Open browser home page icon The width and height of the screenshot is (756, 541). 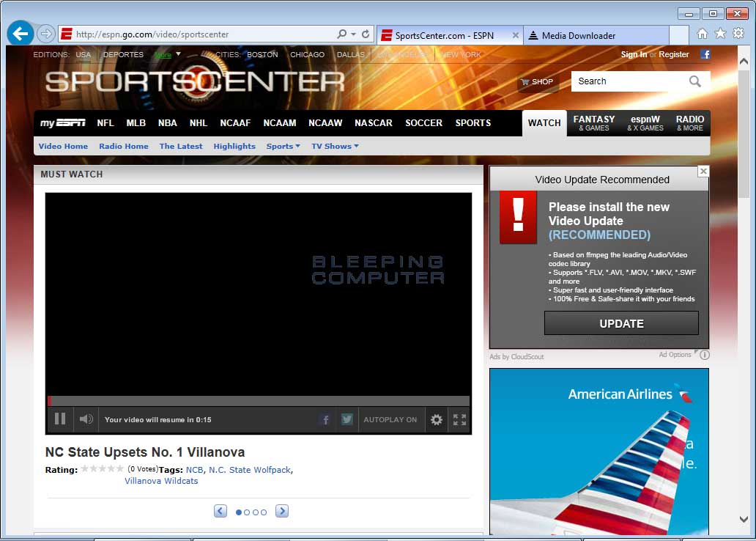[702, 34]
